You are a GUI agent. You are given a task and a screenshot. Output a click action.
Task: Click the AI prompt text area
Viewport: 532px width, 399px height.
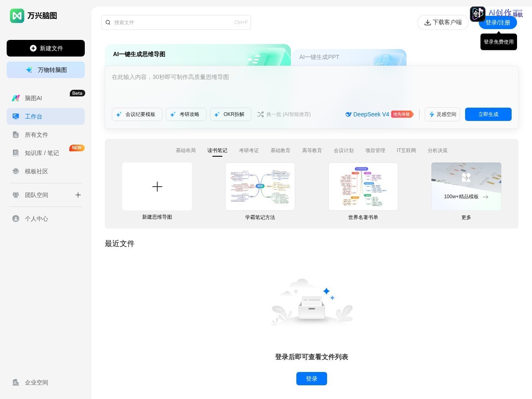312,86
